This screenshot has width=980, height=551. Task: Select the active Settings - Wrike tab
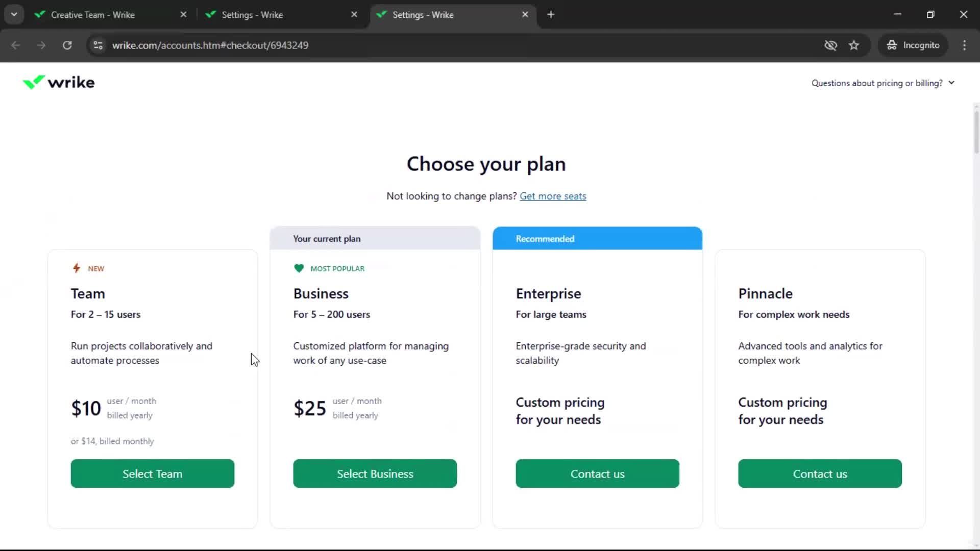click(423, 15)
